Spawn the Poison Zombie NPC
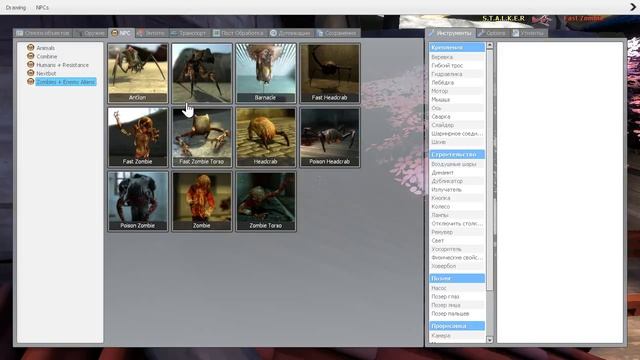This screenshot has width=640, height=360. coord(138,201)
